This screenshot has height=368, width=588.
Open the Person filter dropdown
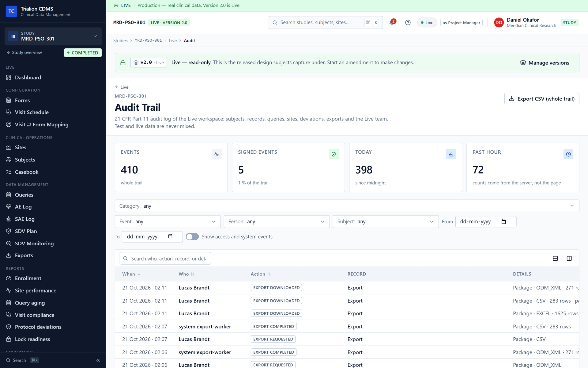pos(277,221)
